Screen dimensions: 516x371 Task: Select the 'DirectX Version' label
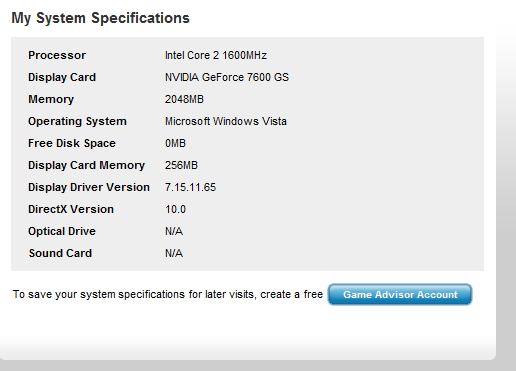pyautogui.click(x=71, y=209)
